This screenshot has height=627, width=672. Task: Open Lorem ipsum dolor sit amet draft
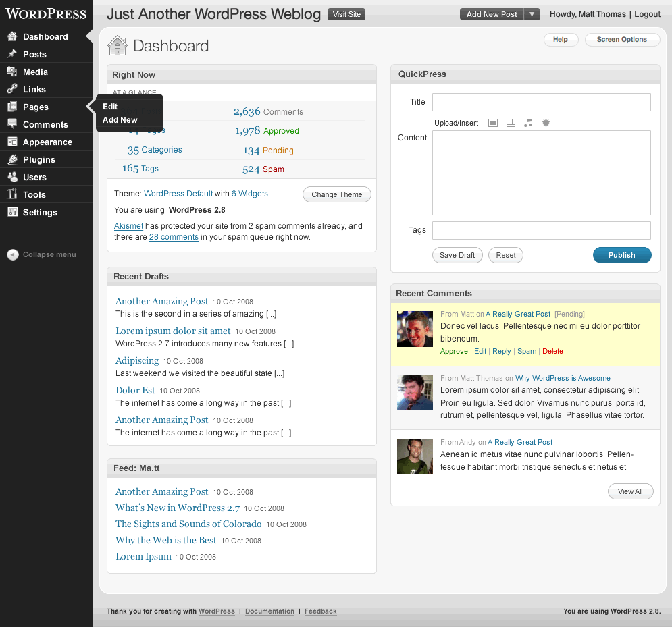tap(173, 331)
